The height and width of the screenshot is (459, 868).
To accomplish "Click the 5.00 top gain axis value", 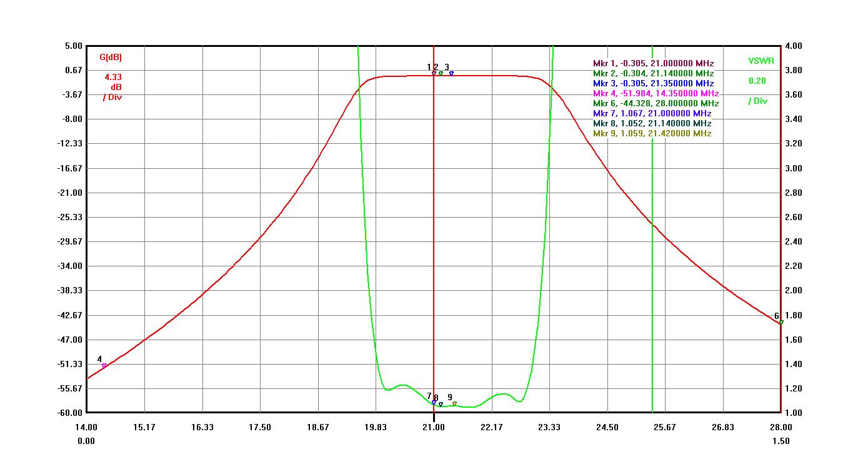I will click(x=73, y=46).
